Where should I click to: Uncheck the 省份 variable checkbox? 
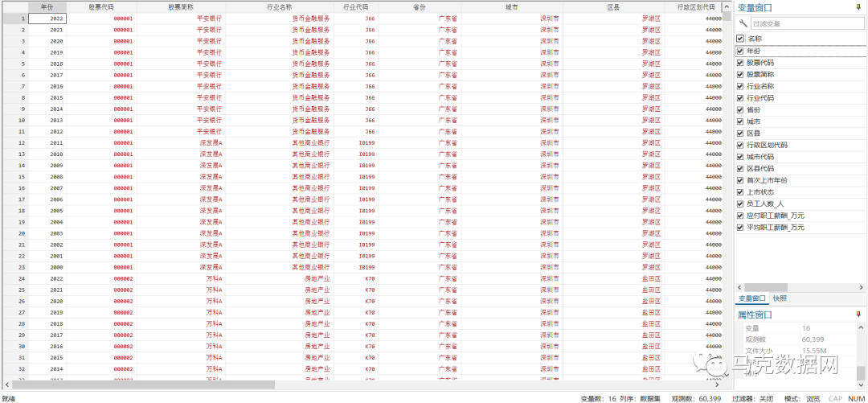coord(740,109)
